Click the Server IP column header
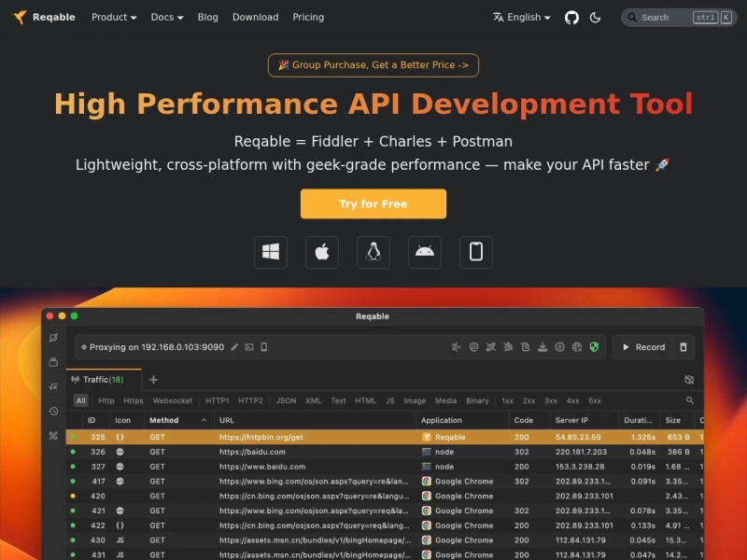Viewport: 747px width, 560px height. tap(585, 420)
